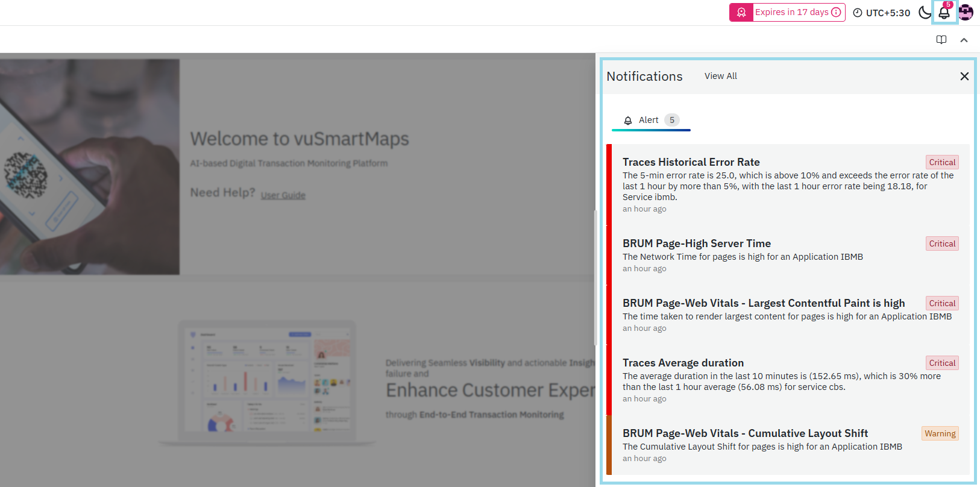Viewport: 980px width, 487px height.
Task: Click View All in Notifications
Action: pos(720,76)
